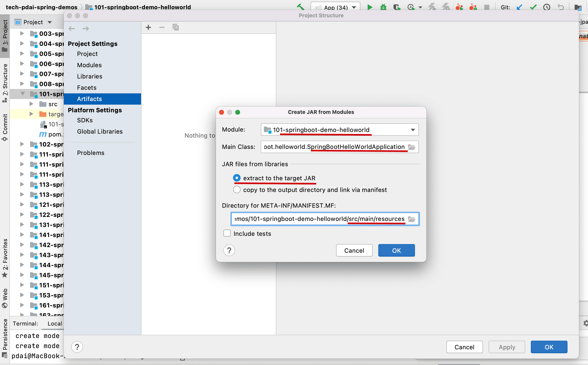Select Modules in Project Settings
The width and height of the screenshot is (588, 365).
click(89, 65)
